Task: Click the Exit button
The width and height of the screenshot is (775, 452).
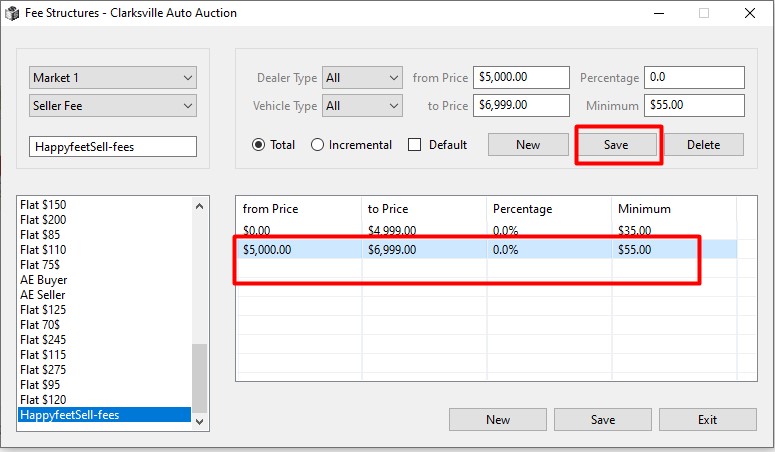Action: (707, 420)
